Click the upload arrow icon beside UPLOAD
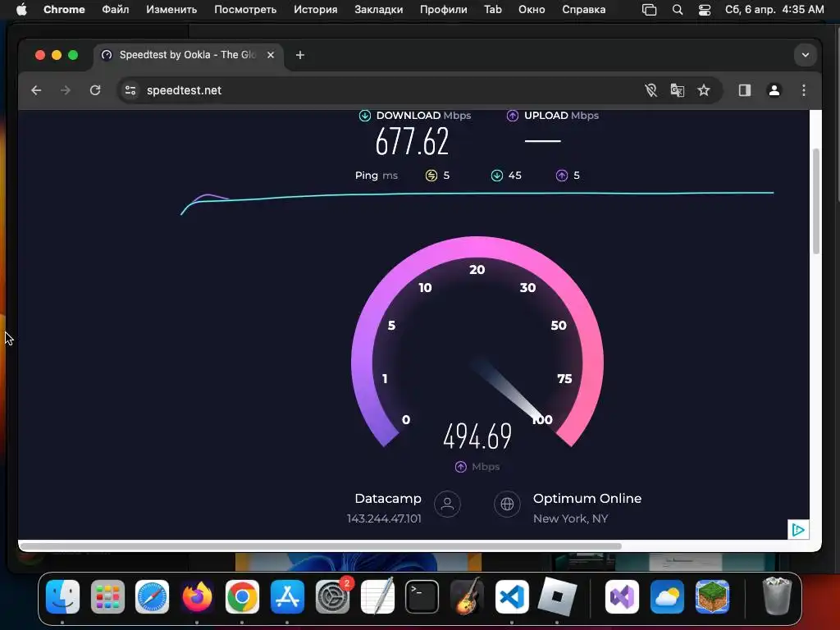Screen dimensions: 840x630 [x=513, y=116]
